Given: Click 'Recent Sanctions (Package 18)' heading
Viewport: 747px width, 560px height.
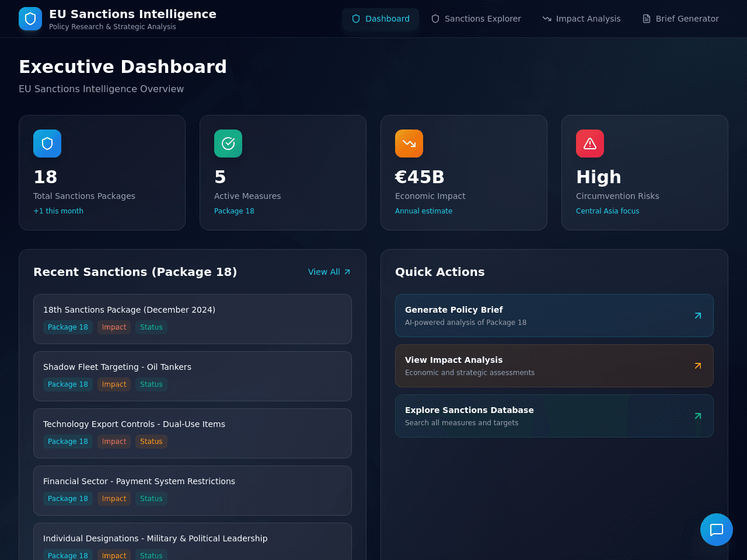Looking at the screenshot, I should [x=135, y=272].
